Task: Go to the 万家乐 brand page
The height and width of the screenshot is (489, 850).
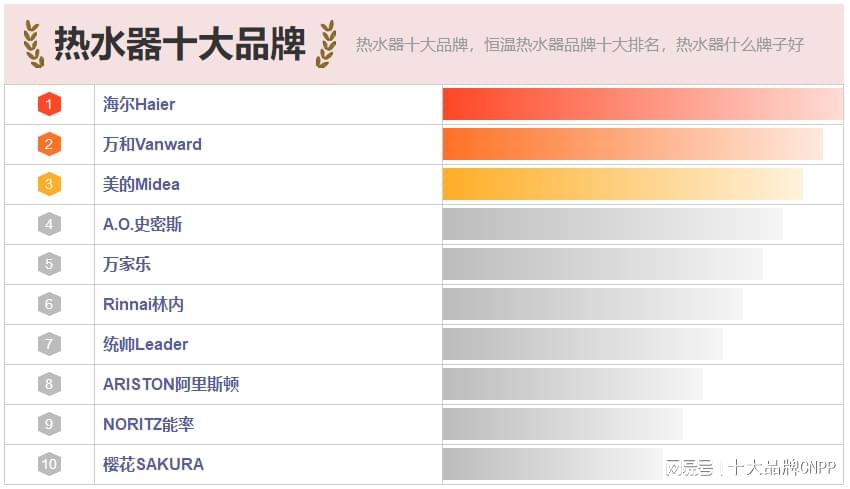Action: click(127, 264)
